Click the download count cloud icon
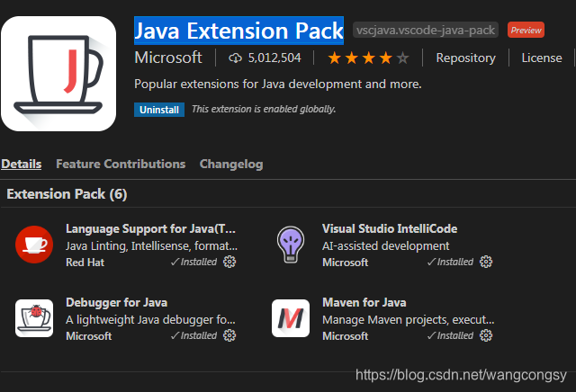Screen dimensions: 576x392 click(235, 58)
